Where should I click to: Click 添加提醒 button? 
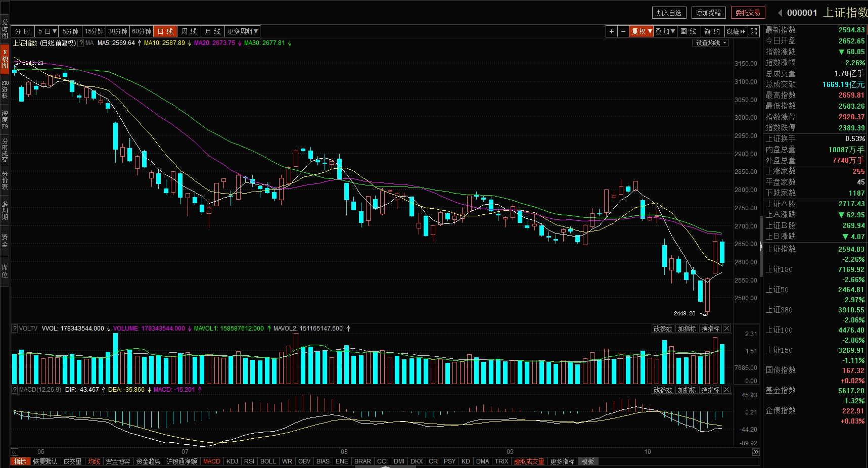click(709, 13)
